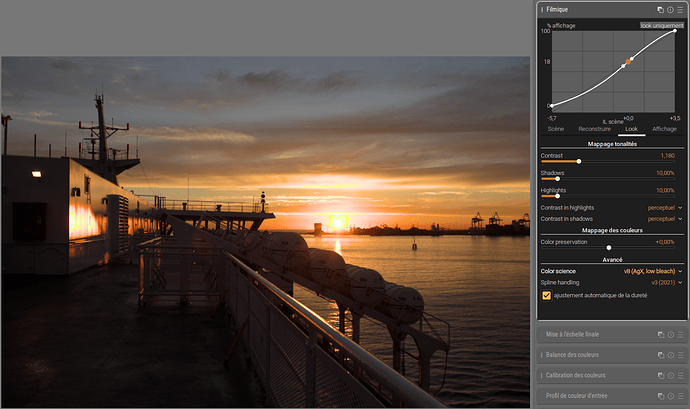Viewport: 690px width, 409px height.
Task: Open presets menu for Profil de couleur d'entrée
Action: 680,396
